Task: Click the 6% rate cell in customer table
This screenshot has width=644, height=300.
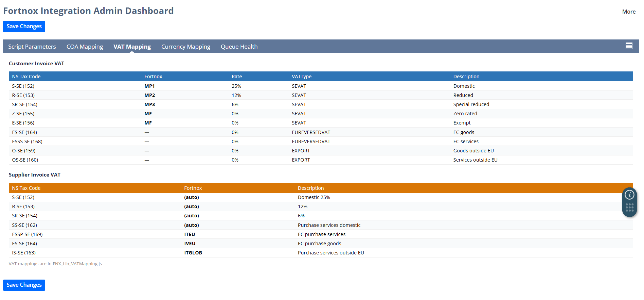Action: [x=235, y=104]
